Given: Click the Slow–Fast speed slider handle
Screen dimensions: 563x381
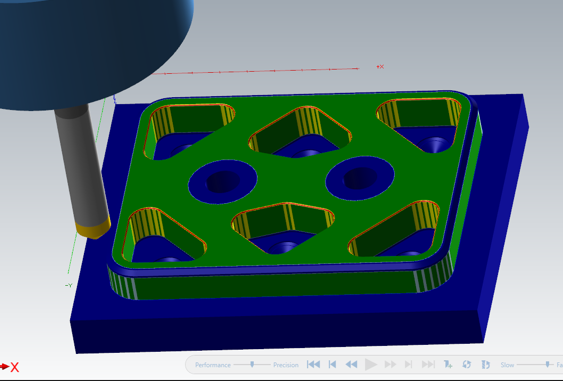Looking at the screenshot, I should click(x=547, y=364).
